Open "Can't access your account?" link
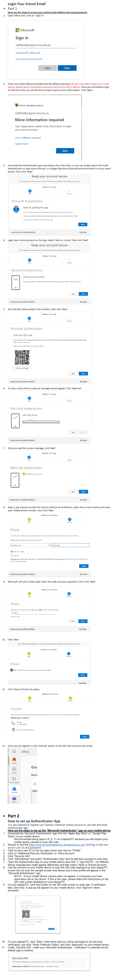This screenshot has width=113, height=980. (29, 59)
